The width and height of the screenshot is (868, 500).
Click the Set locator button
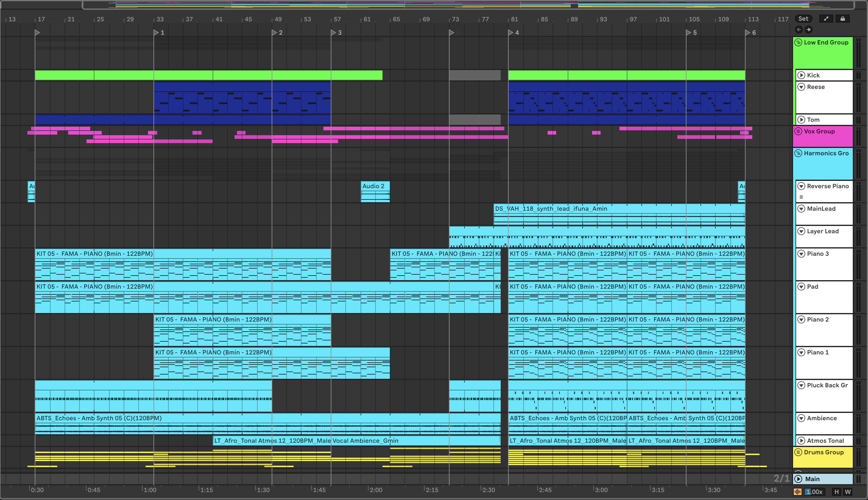click(803, 19)
